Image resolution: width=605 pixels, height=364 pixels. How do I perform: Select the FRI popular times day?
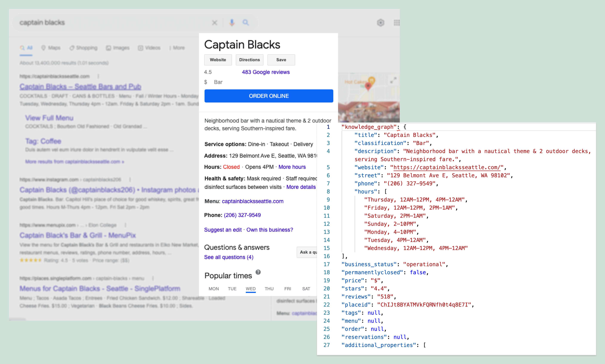[x=287, y=289]
